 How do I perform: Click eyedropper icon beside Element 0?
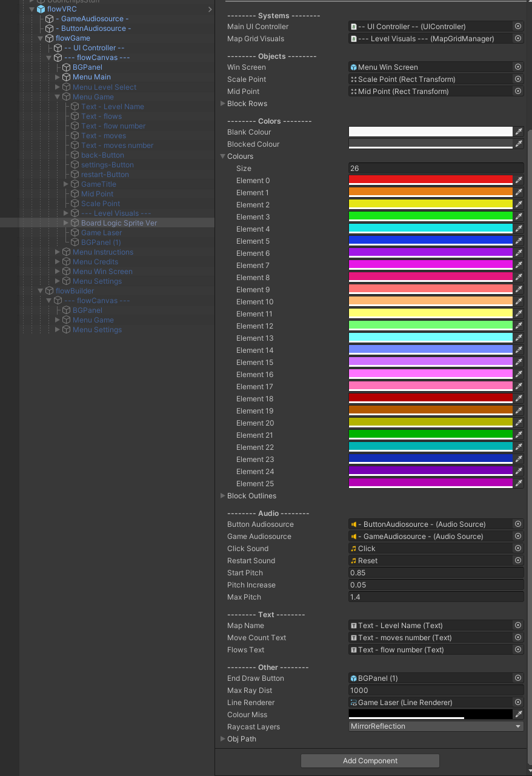coord(519,181)
